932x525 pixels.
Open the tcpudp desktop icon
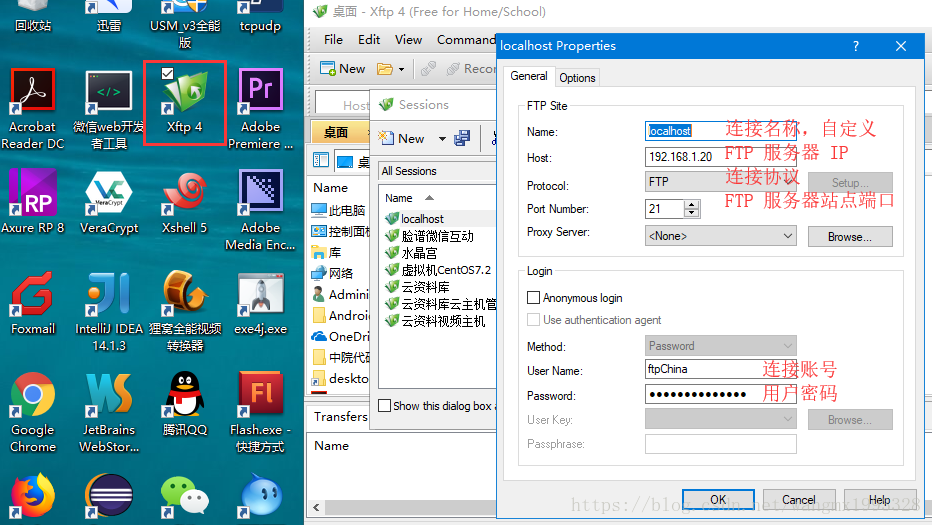[x=260, y=15]
